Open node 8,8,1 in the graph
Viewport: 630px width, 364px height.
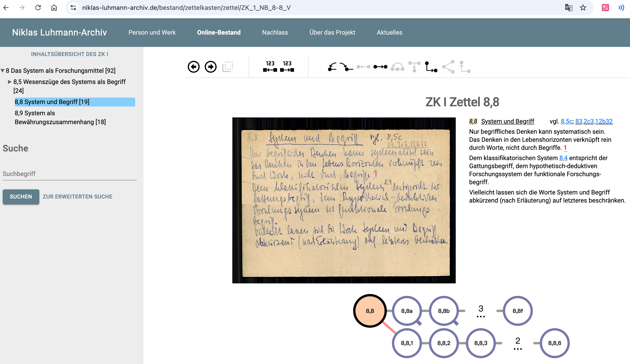coord(407,343)
